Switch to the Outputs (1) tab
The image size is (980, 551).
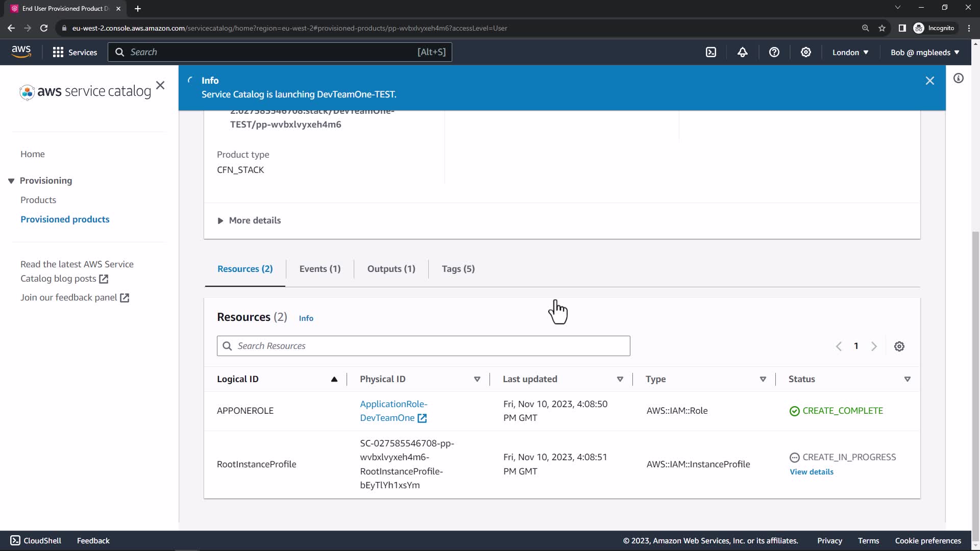click(x=391, y=269)
